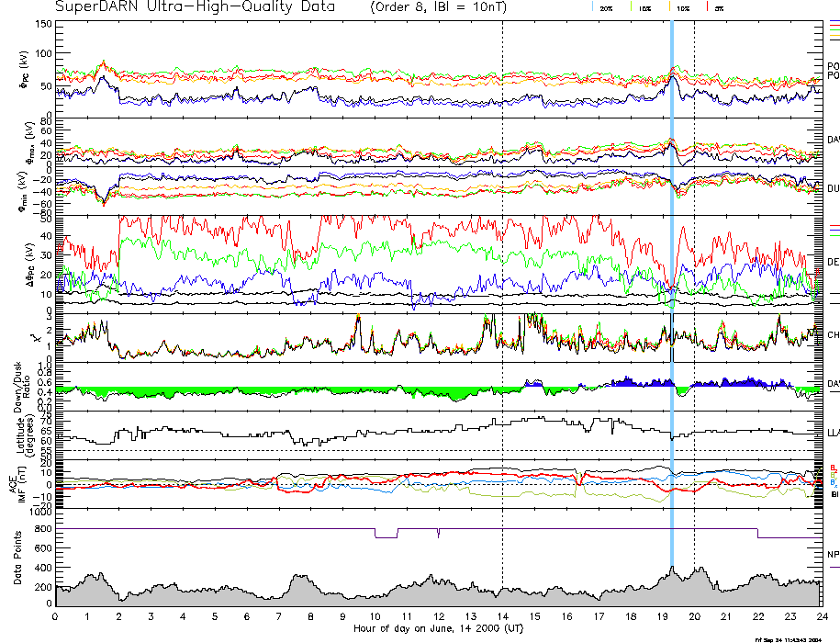Viewport: 840px width, 643px height.
Task: Select the 15% legend entry at top
Action: tap(644, 7)
